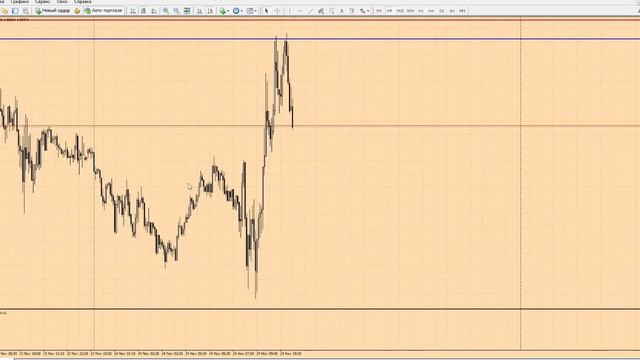640x360 pixels.
Task: Select the Fibonacci retracement tool
Action: pos(331,11)
